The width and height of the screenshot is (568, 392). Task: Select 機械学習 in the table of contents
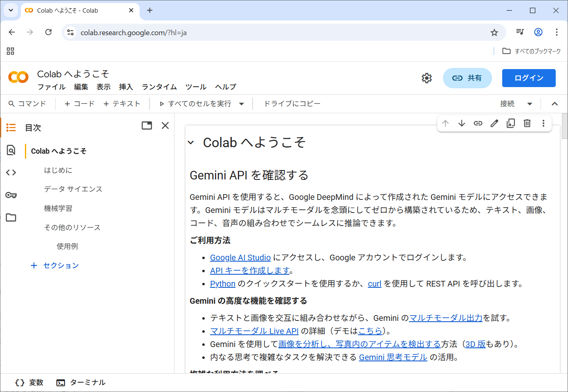(58, 208)
